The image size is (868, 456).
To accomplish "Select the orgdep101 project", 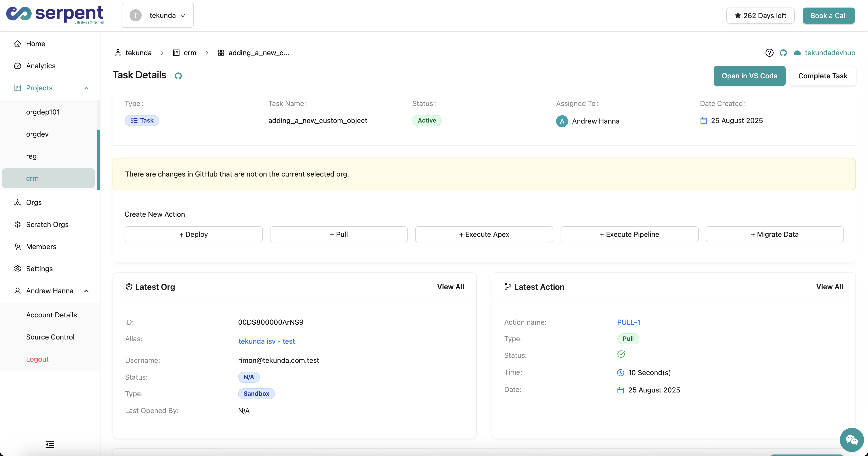I will point(43,112).
